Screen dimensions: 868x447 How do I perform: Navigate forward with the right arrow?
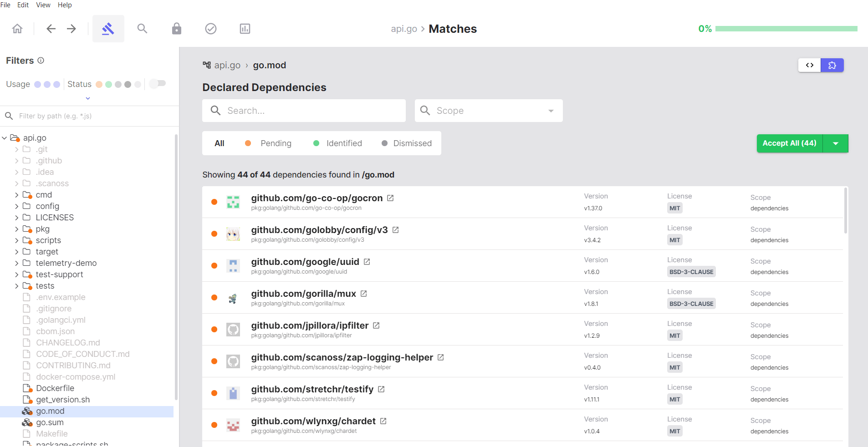click(x=71, y=29)
